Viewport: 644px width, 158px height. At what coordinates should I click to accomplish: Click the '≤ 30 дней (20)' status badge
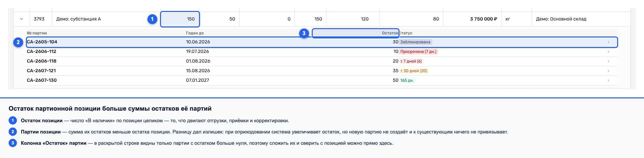pyautogui.click(x=414, y=71)
